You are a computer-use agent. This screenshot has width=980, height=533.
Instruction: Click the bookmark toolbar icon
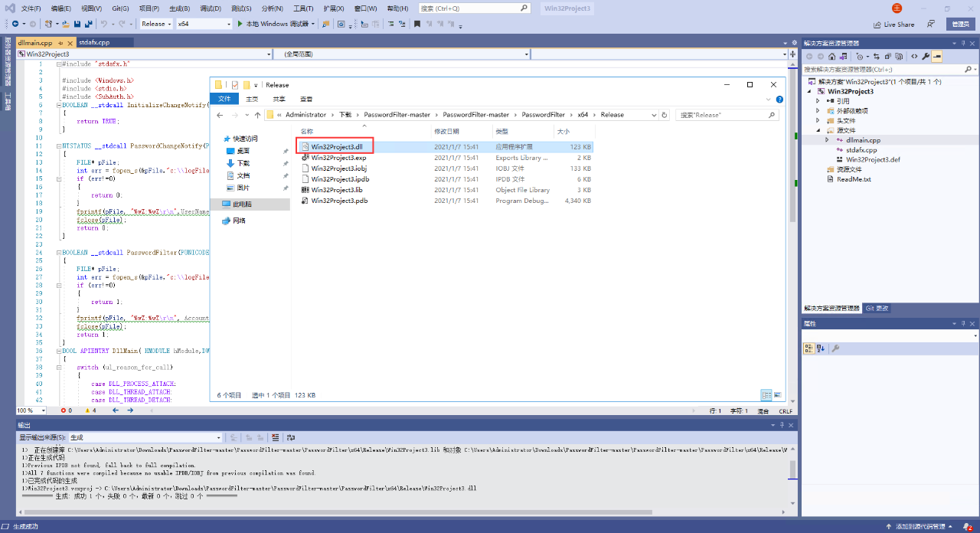(417, 24)
